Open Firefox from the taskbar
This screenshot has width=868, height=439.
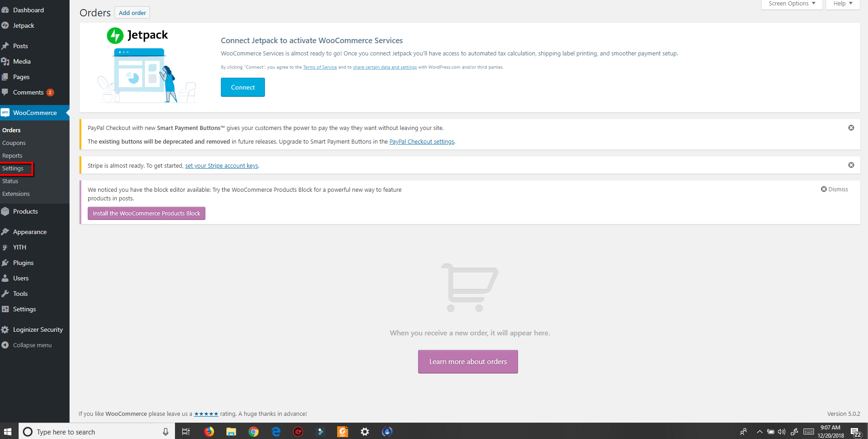pos(209,431)
